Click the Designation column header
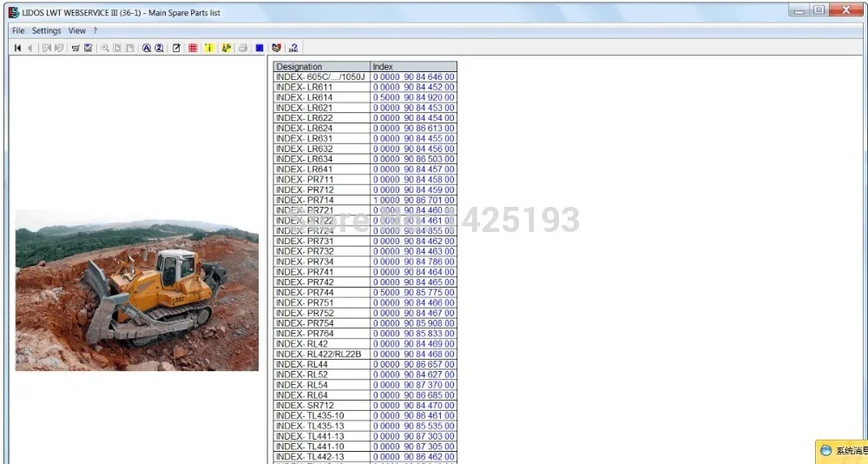The height and width of the screenshot is (464, 868). [322, 67]
